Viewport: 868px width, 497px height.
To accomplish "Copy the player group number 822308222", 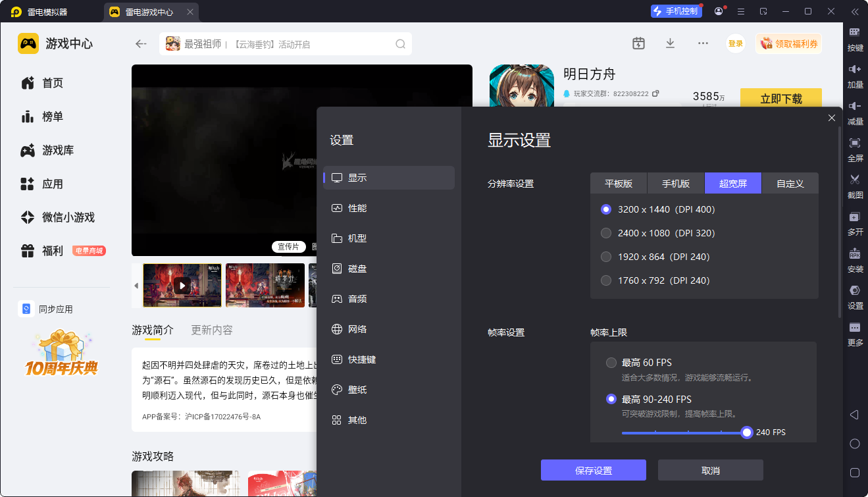I will [655, 93].
